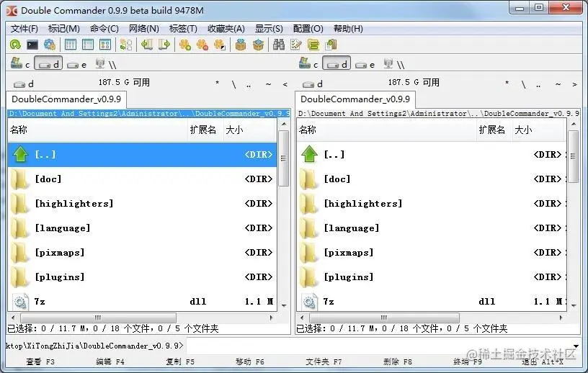Open left panel drive d dropdown
Screen dimensions: 588x373
click(x=24, y=84)
